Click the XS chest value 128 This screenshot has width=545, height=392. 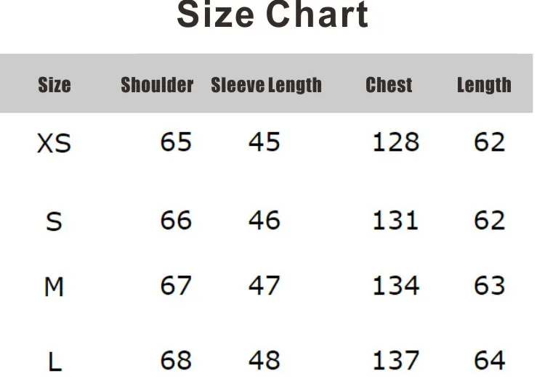pyautogui.click(x=396, y=142)
